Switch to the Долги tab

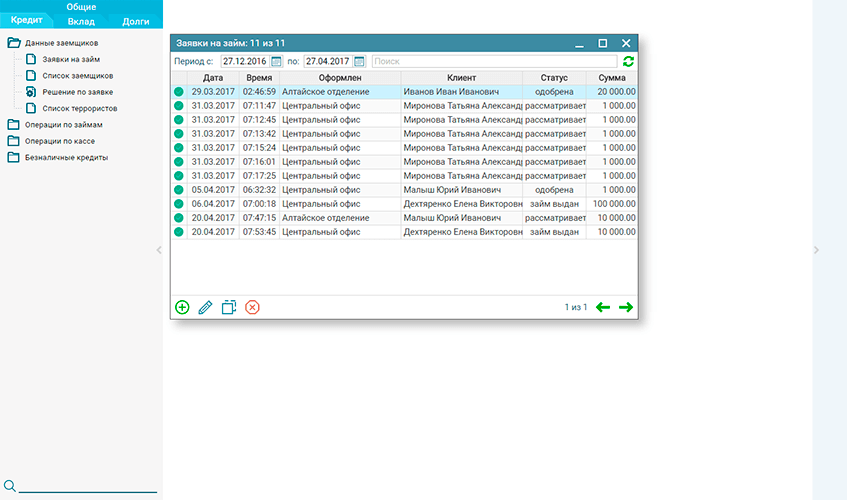[136, 22]
